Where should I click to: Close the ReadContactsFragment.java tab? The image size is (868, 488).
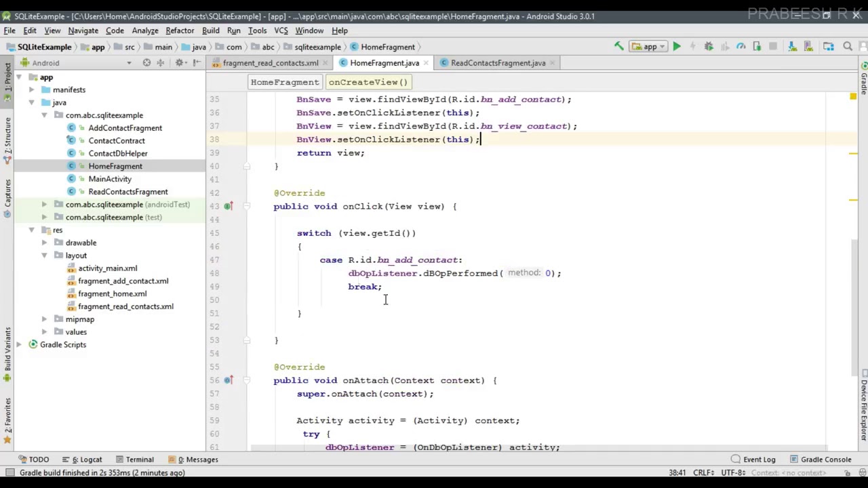552,63
